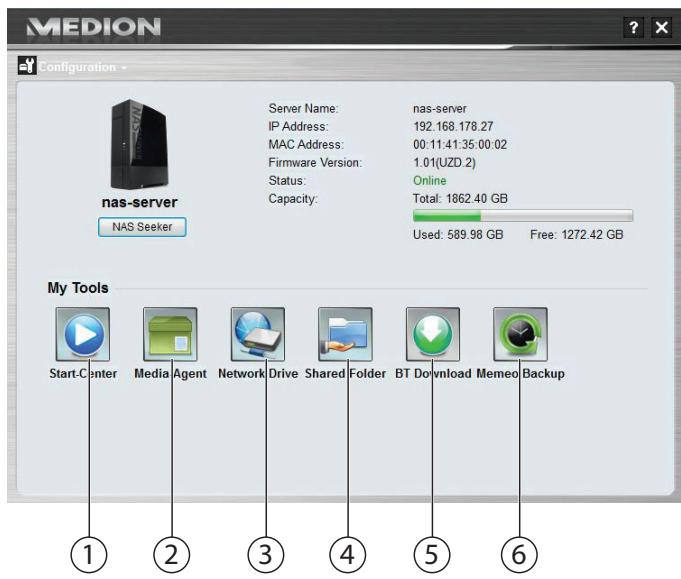681x579 pixels.
Task: Click the Firmware Version: label
Action: coord(315,163)
